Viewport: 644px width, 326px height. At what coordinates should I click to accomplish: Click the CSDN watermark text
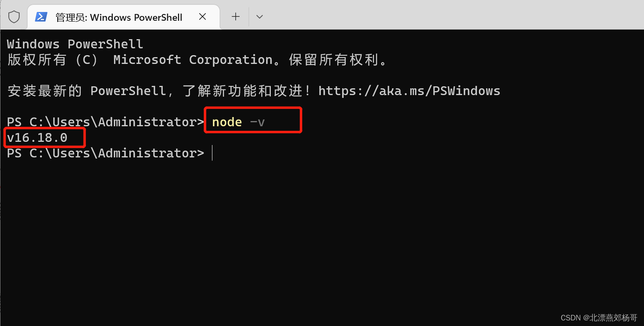click(x=598, y=318)
